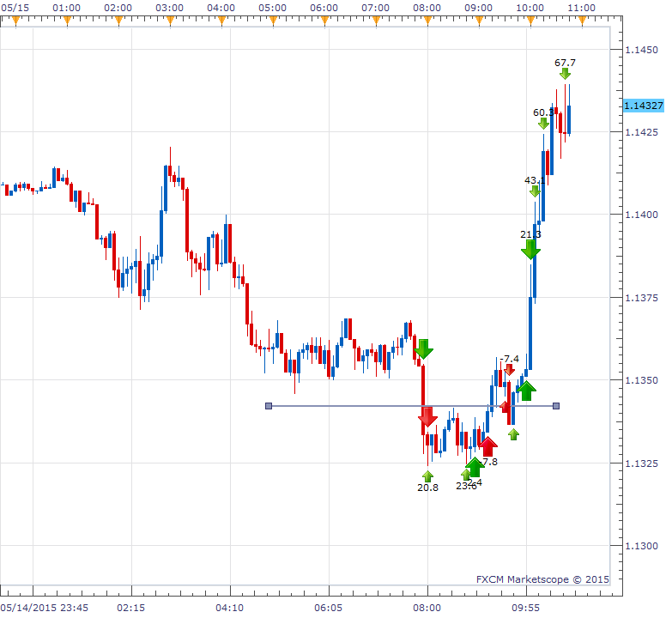This screenshot has width=672, height=618.
Task: Select the right handle of the horizontal line
Action: [x=556, y=406]
